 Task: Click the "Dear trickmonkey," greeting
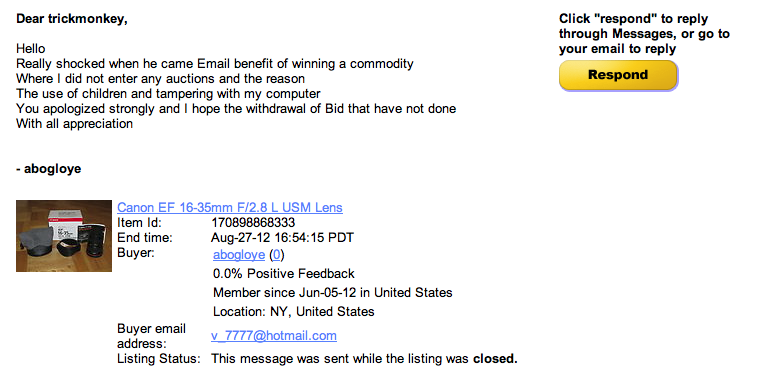click(x=72, y=19)
